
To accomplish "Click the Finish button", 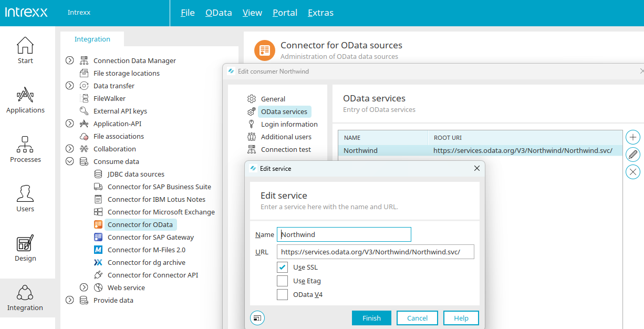I will click(x=371, y=318).
